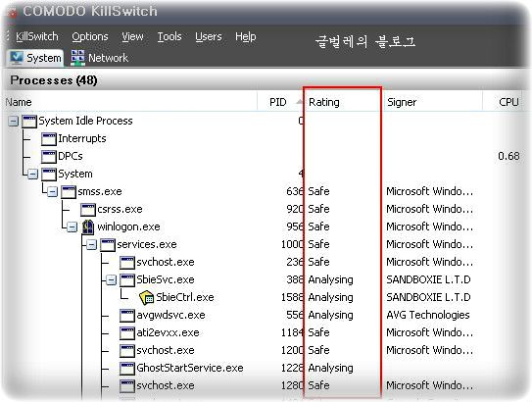Select the winlogon.exe process name
The width and height of the screenshot is (532, 402).
(x=128, y=226)
